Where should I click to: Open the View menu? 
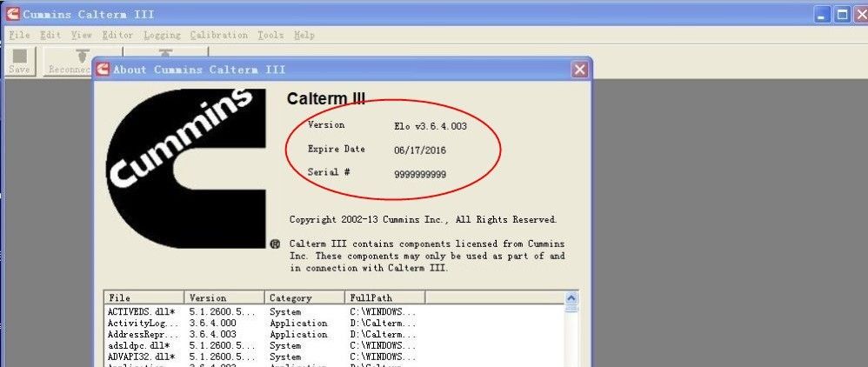(82, 35)
